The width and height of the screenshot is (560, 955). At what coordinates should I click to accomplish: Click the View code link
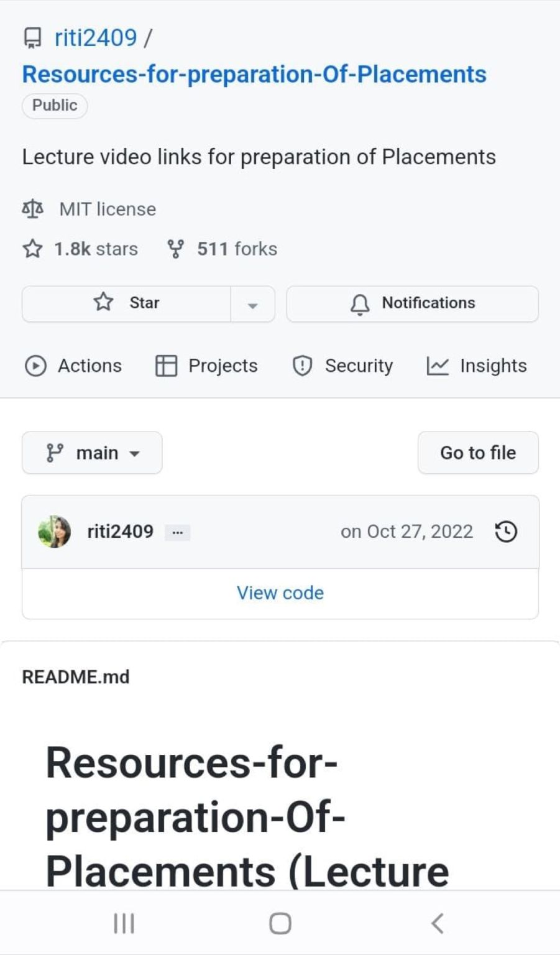[280, 593]
